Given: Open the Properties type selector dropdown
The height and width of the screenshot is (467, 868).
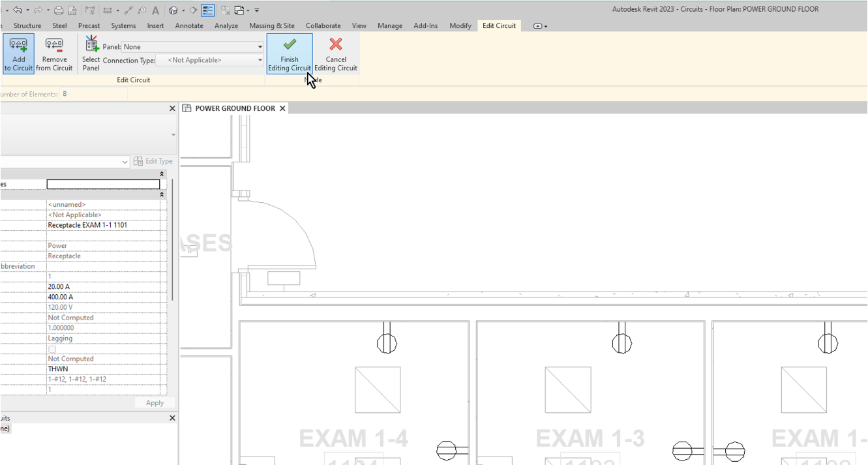Looking at the screenshot, I should coord(125,162).
